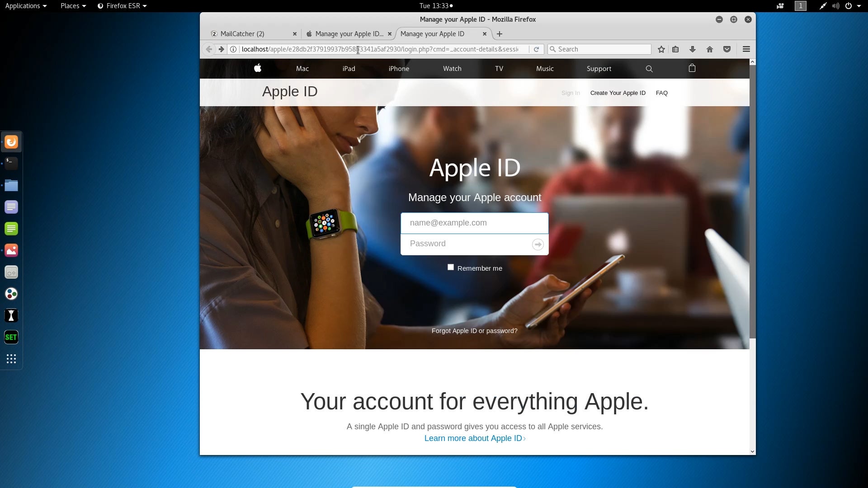
Task: Select Mac in the navigation bar
Action: pyautogui.click(x=302, y=69)
